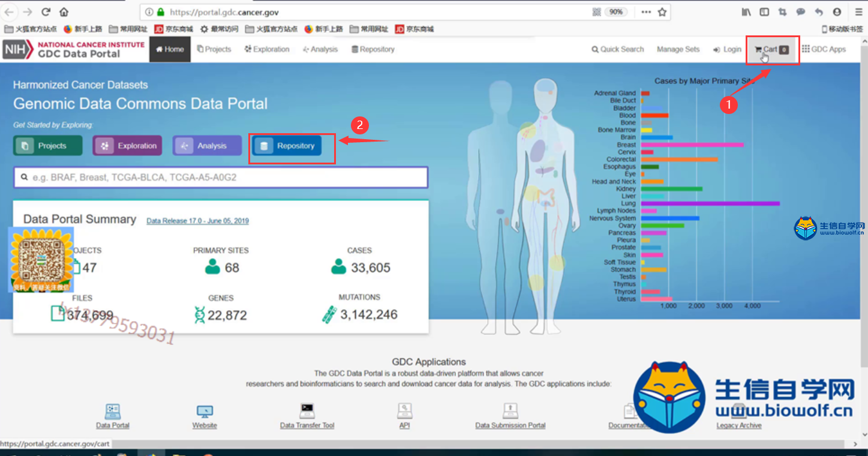The image size is (868, 456).
Task: Click the 3,142,246 mutations count
Action: click(x=369, y=314)
